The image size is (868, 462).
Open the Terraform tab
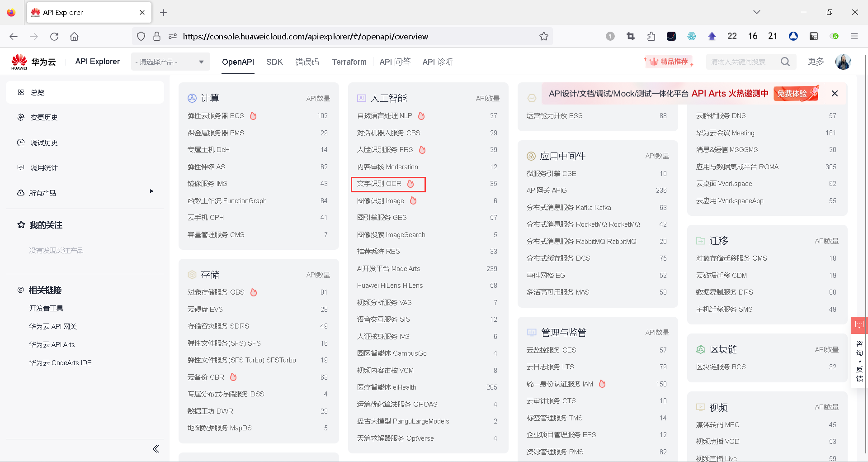(349, 62)
